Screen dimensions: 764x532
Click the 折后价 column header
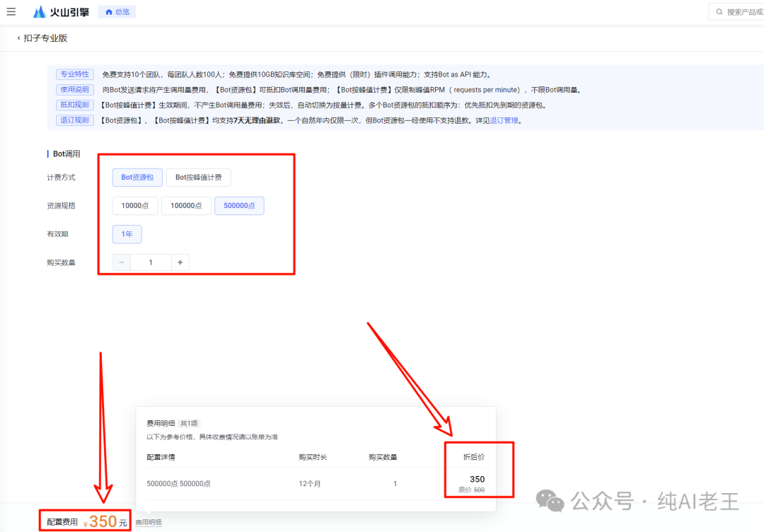[473, 457]
